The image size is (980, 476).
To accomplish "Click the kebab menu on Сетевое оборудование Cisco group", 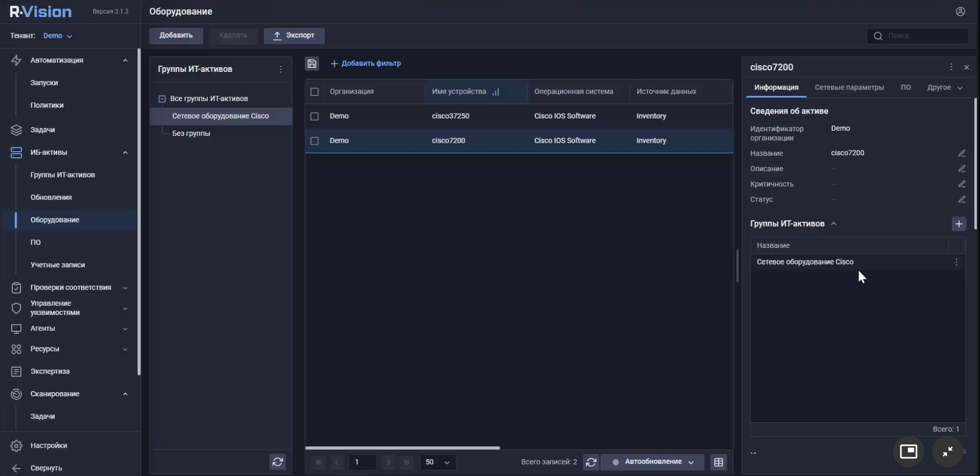I will click(957, 262).
